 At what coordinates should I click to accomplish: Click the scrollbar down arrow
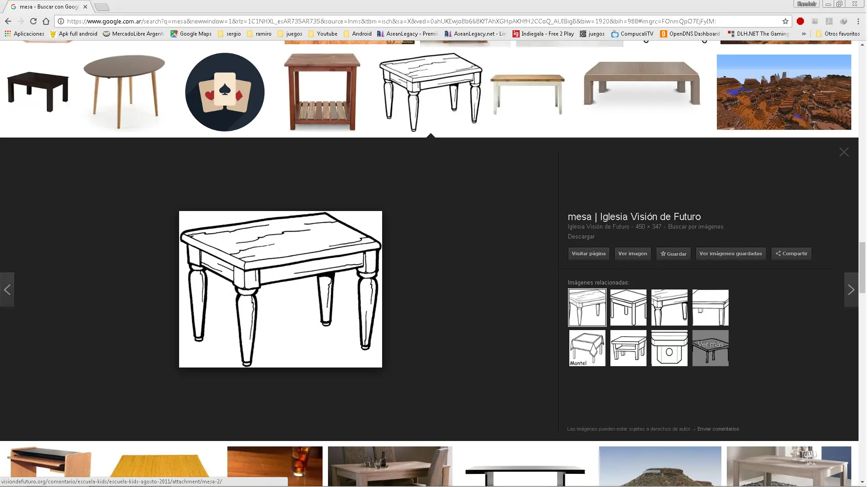click(862, 482)
